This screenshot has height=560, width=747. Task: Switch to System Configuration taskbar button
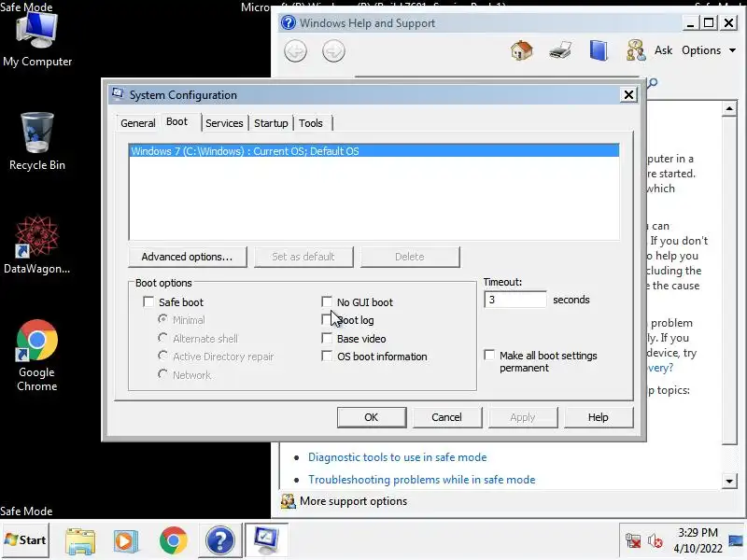(266, 539)
